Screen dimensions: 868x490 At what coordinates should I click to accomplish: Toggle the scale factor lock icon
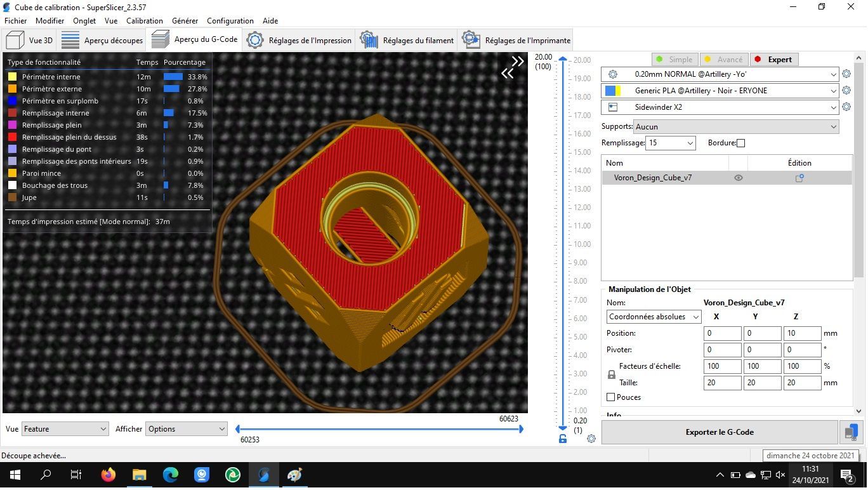pyautogui.click(x=612, y=374)
